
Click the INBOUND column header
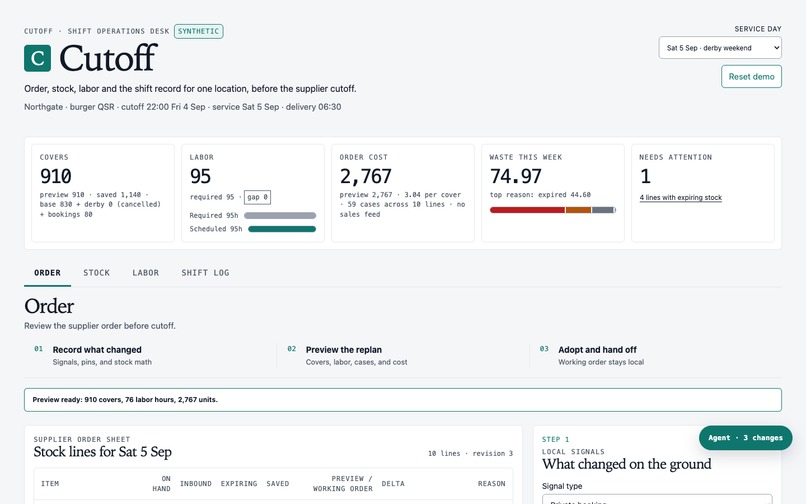195,483
